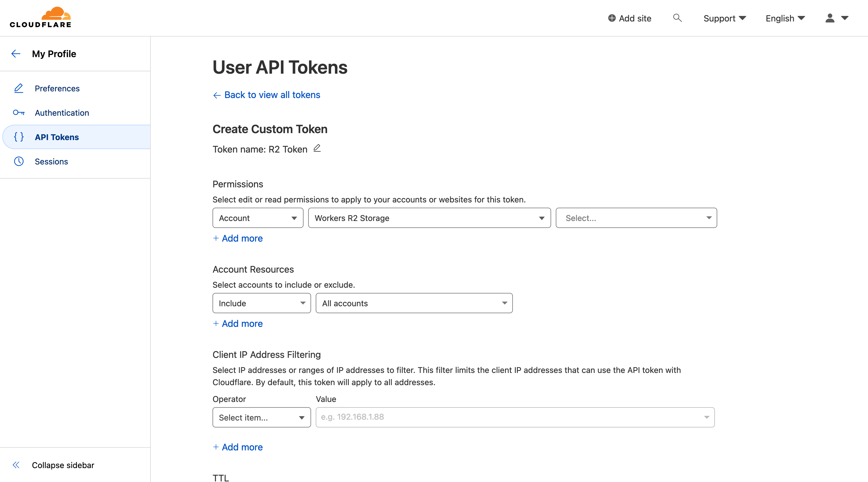The height and width of the screenshot is (482, 868).
Task: Open the Operator Select item... dropdown
Action: (x=262, y=418)
